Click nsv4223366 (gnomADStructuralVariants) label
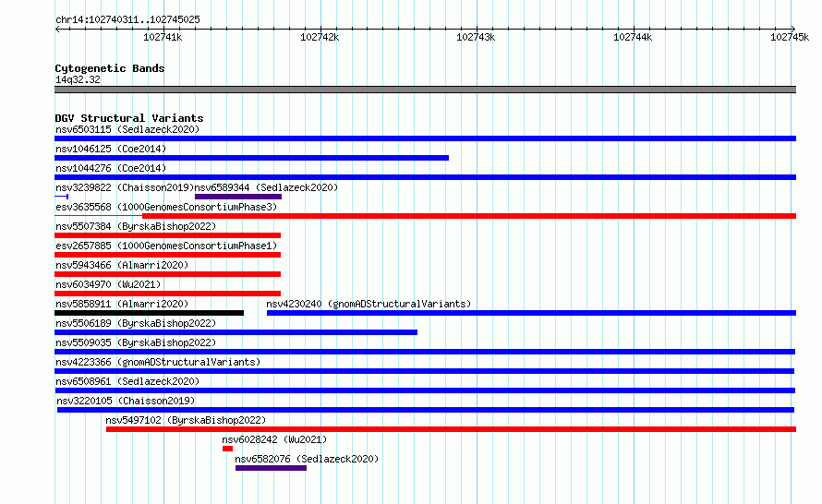Viewport: 822px width, 504px height. [x=158, y=362]
